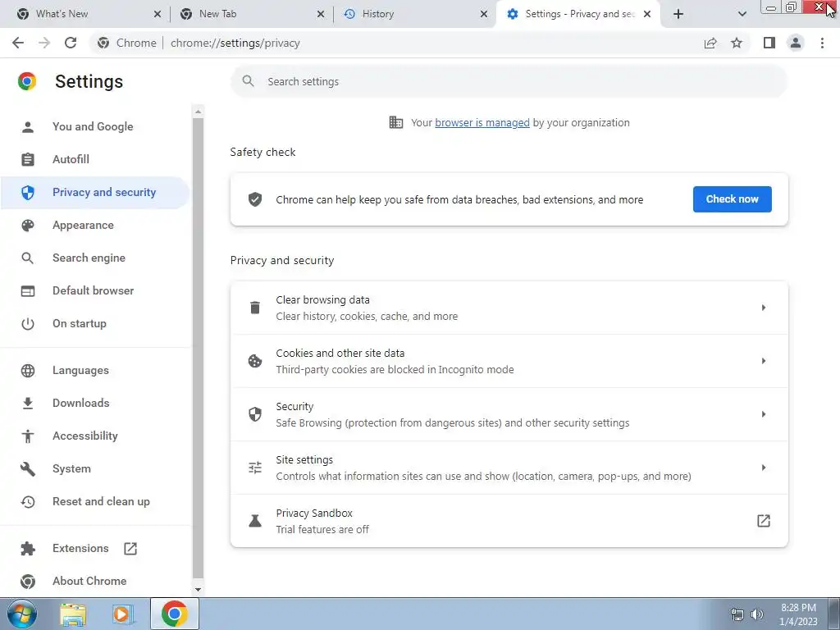Expand Cookies and other site data arrow
Image resolution: width=840 pixels, height=630 pixels.
tap(764, 361)
